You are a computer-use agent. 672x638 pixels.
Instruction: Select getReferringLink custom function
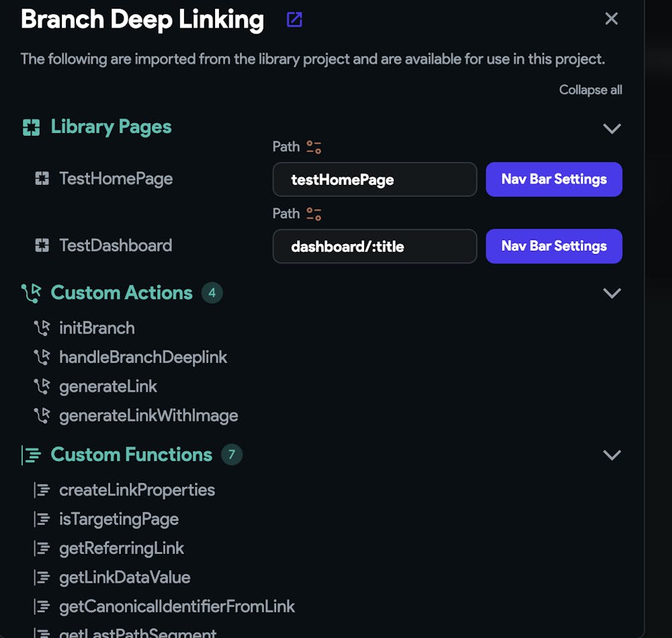point(121,548)
